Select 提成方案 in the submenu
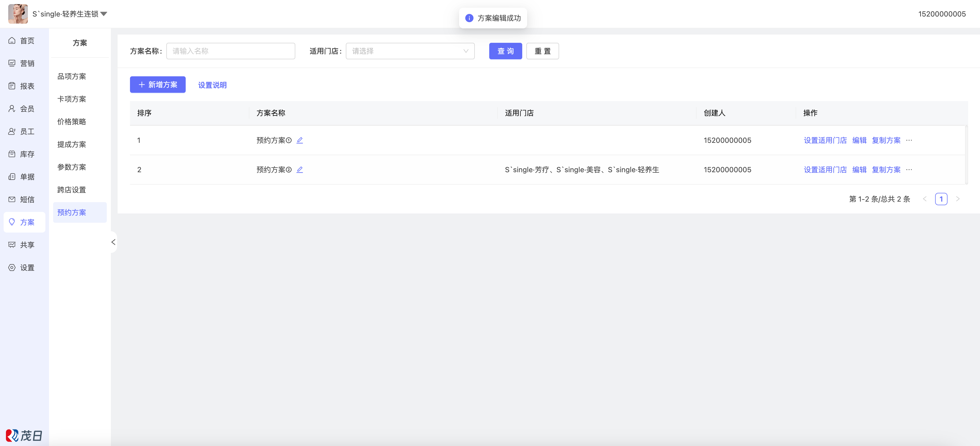980x446 pixels. [x=71, y=144]
